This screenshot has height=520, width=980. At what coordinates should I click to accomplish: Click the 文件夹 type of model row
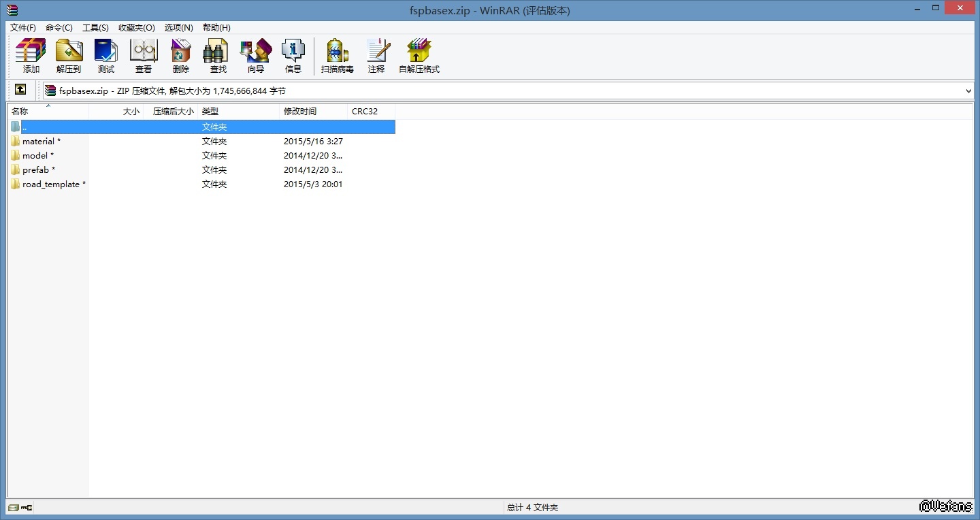214,155
